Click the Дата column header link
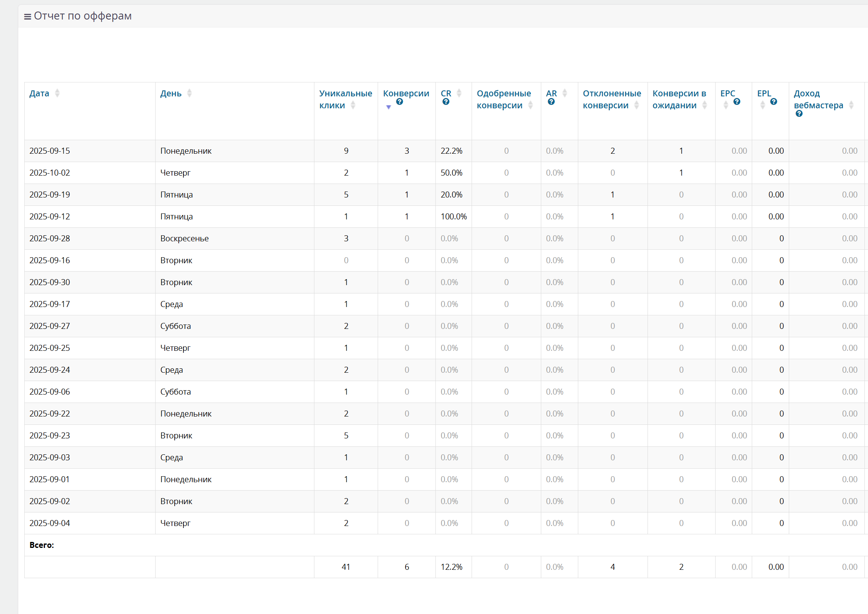Image resolution: width=868 pixels, height=614 pixels. tap(39, 94)
